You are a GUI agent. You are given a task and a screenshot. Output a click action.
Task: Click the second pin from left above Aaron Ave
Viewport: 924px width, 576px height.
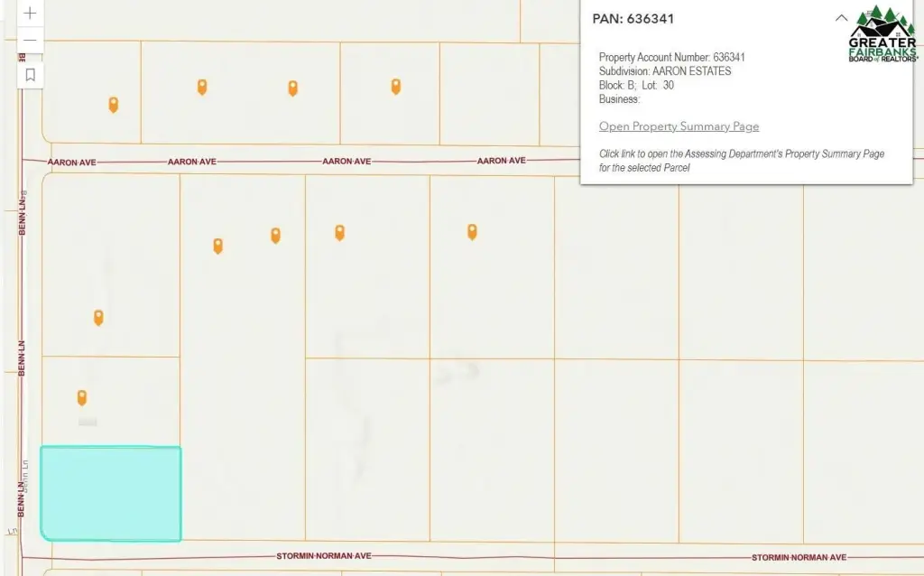coord(202,87)
